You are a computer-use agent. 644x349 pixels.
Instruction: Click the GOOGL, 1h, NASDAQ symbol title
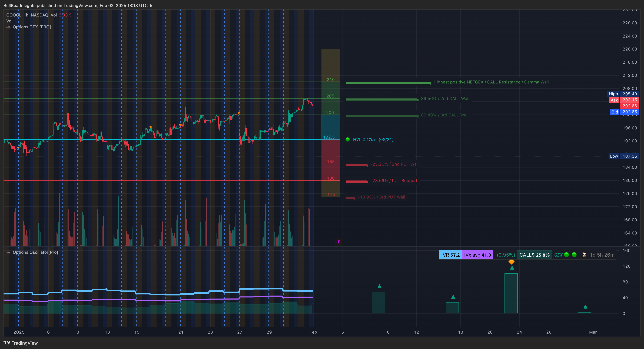coord(27,15)
